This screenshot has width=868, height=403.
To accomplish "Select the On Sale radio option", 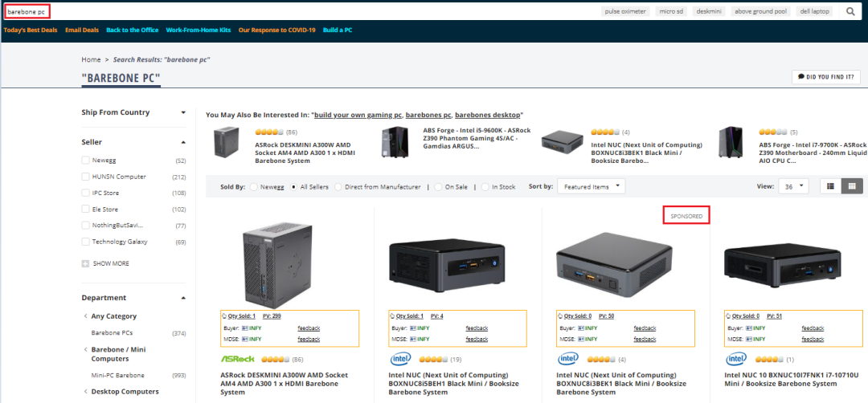I will (439, 187).
